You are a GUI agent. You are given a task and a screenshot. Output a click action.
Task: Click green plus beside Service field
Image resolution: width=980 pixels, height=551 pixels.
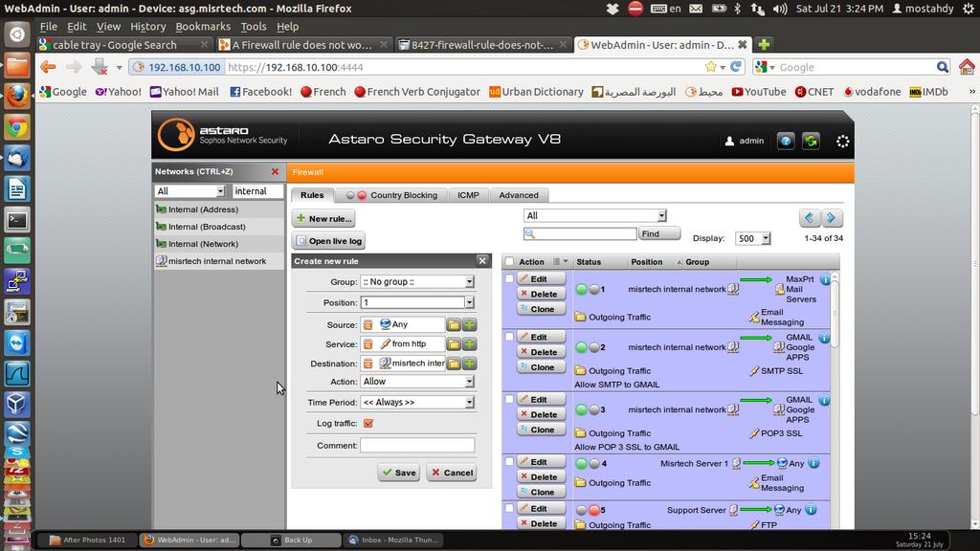(x=469, y=344)
